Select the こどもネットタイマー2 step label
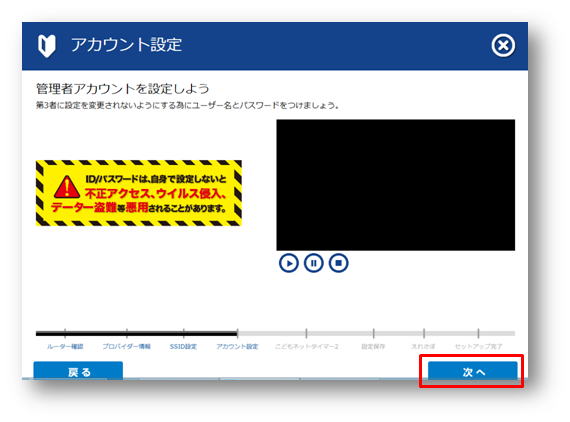This screenshot has height=422, width=570. click(x=307, y=347)
